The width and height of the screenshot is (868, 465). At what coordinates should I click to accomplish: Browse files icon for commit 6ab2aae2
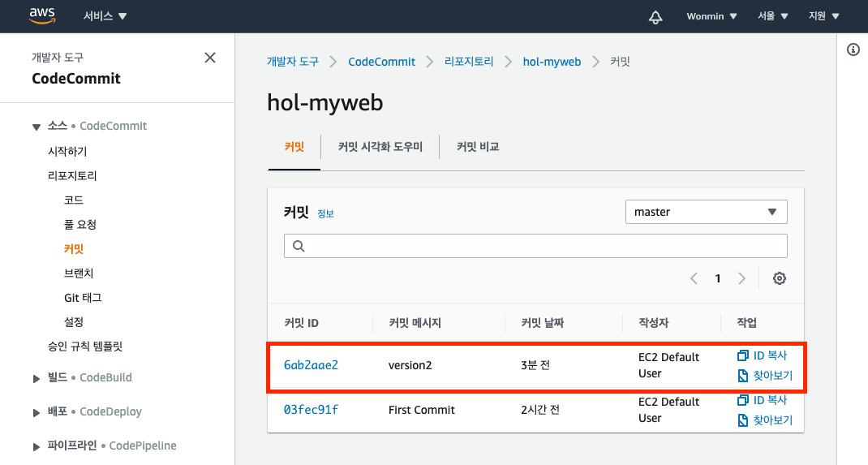tap(743, 376)
